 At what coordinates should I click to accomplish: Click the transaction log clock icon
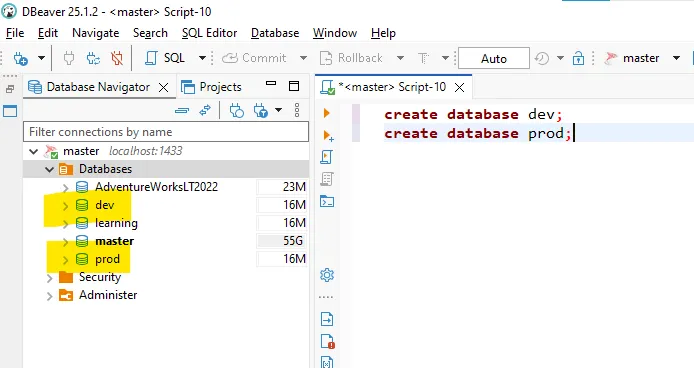[542, 58]
